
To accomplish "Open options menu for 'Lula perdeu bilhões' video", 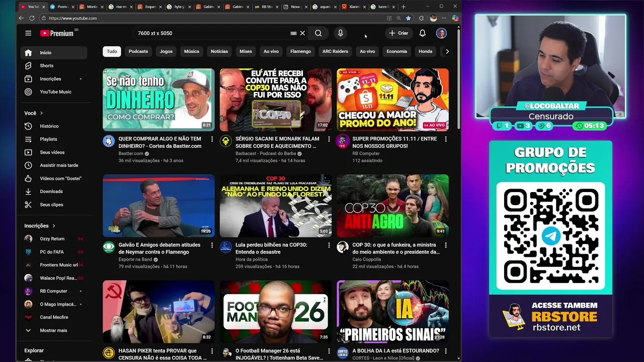I will point(329,245).
